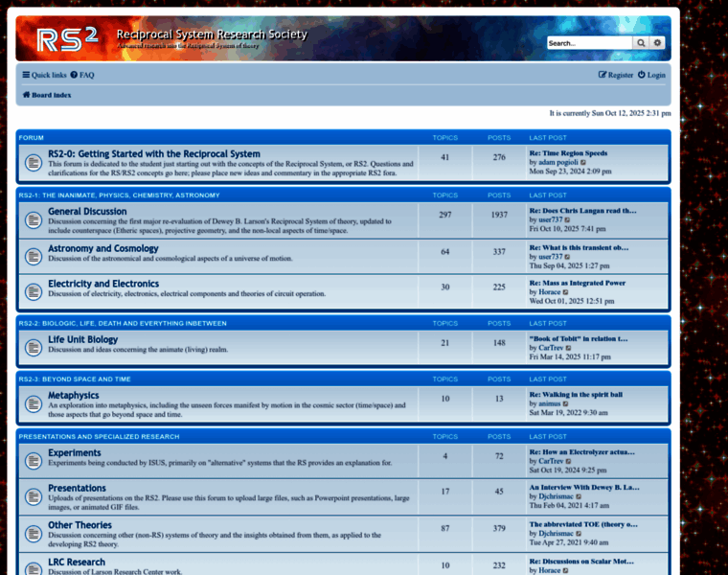Click forum icon beside Presentations

point(34,497)
